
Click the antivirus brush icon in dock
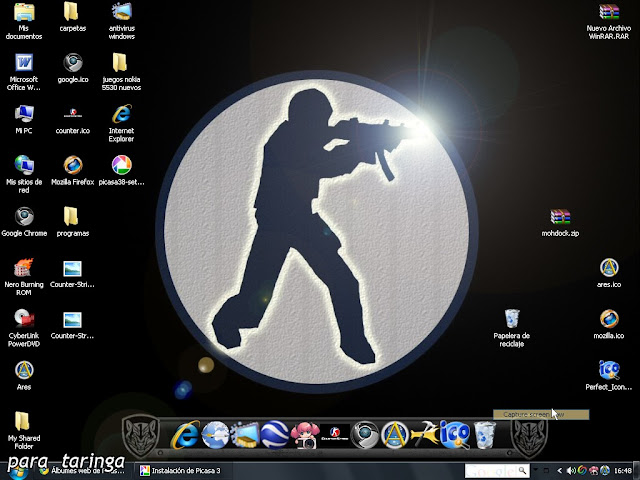245,435
